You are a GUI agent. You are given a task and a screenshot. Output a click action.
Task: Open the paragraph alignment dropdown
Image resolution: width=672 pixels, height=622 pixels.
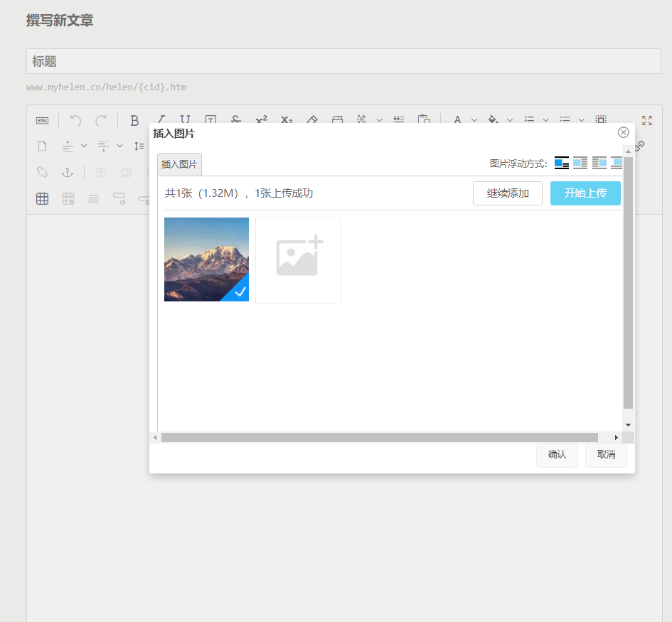coord(83,146)
